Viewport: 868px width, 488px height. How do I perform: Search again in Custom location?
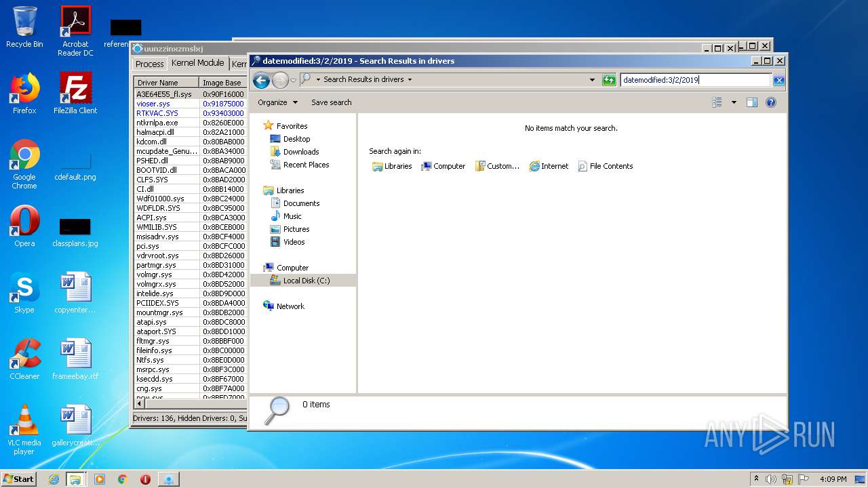click(498, 166)
